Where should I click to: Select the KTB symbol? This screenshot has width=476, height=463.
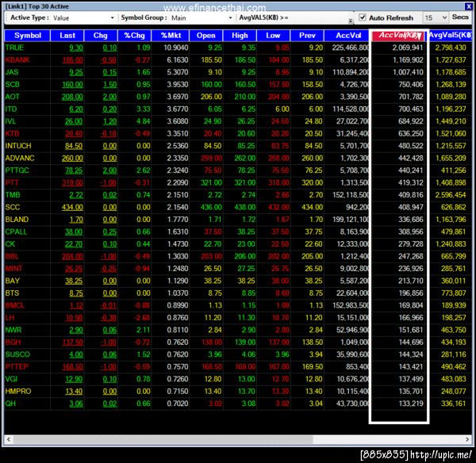click(x=12, y=133)
